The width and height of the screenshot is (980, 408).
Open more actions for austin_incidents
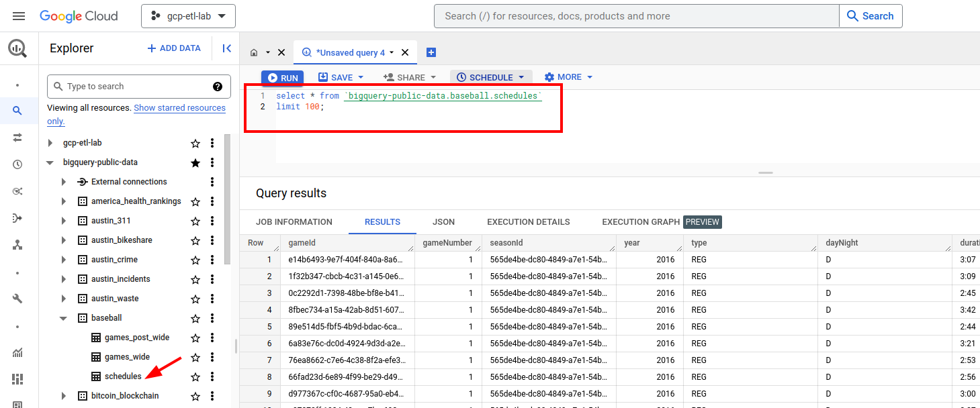(212, 279)
